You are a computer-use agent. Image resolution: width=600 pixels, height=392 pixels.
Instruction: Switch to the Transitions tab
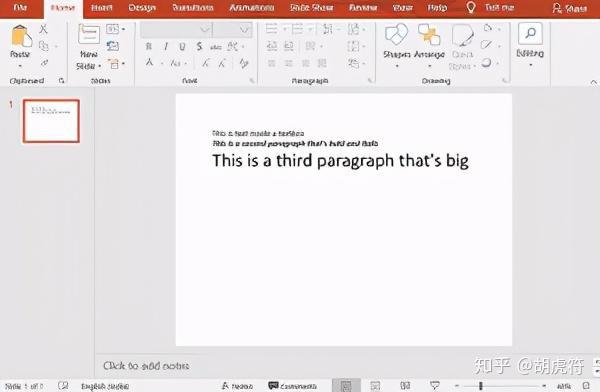click(193, 8)
